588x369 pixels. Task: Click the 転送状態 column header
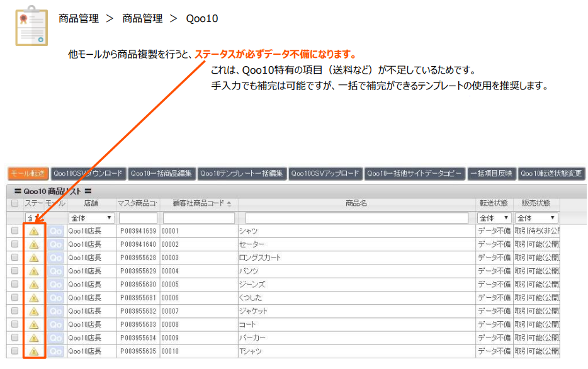[494, 203]
